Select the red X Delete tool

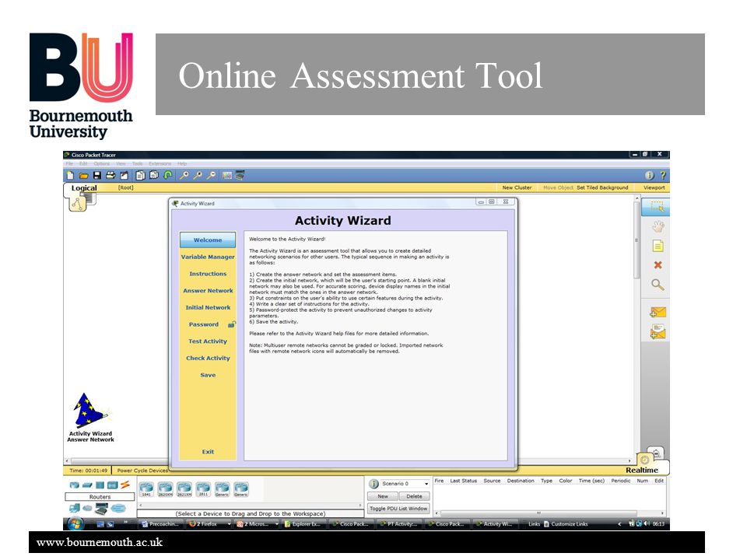658,265
